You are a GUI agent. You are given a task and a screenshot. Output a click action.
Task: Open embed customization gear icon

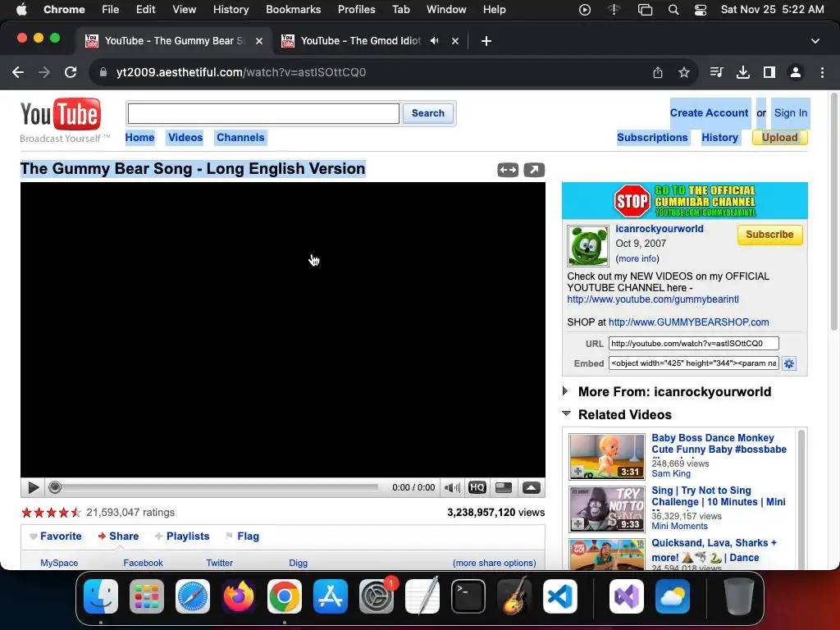tap(789, 363)
